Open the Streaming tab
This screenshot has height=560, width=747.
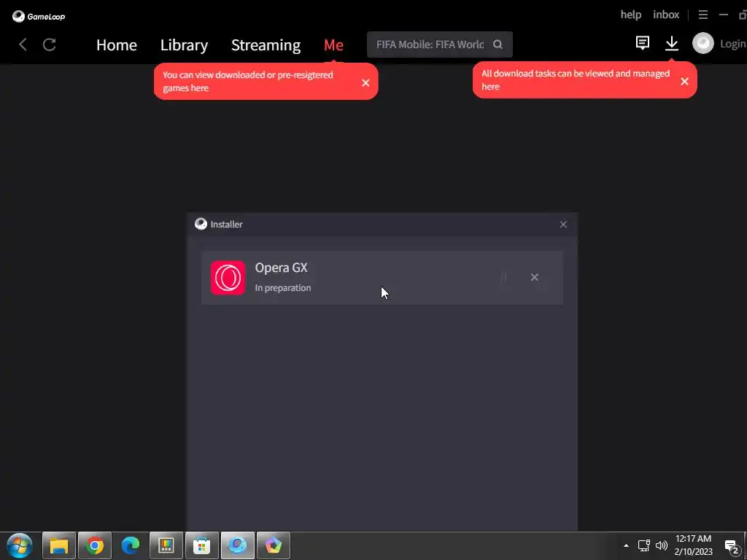point(266,44)
